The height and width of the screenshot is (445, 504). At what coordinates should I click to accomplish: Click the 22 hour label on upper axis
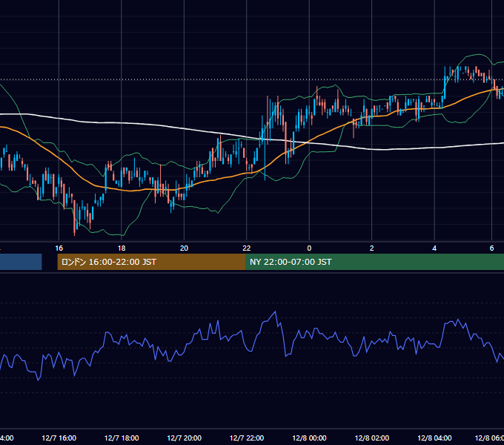pos(247,248)
